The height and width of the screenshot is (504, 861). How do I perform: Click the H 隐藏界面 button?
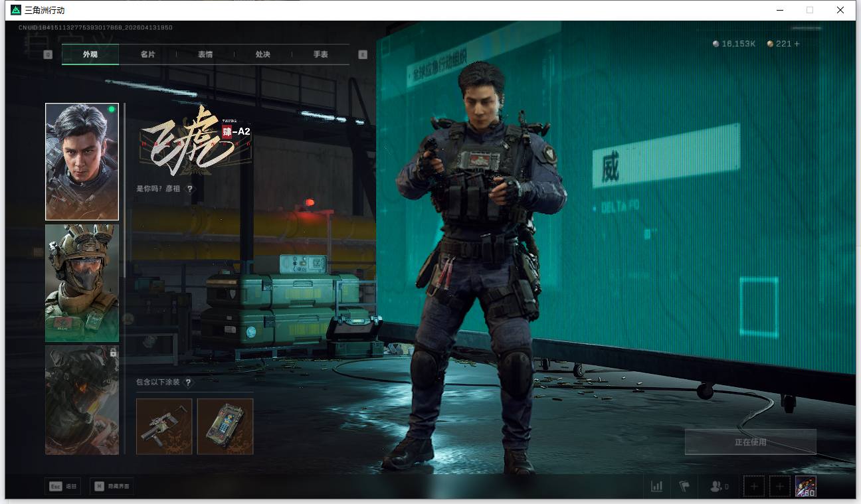click(112, 487)
